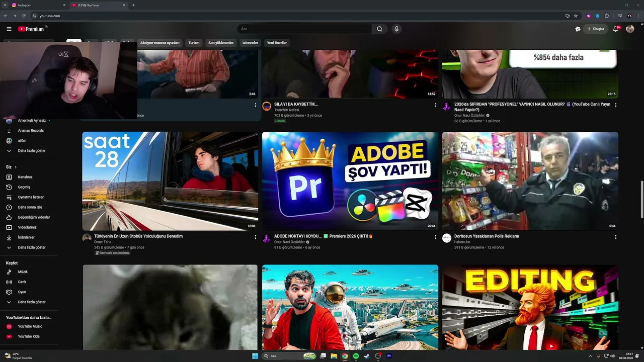644x362 pixels.
Task: Reload the page in Chrome
Action: 24,16
